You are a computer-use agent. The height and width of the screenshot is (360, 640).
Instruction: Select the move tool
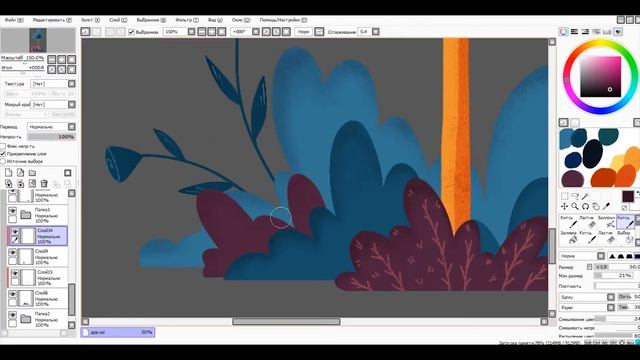(x=564, y=207)
